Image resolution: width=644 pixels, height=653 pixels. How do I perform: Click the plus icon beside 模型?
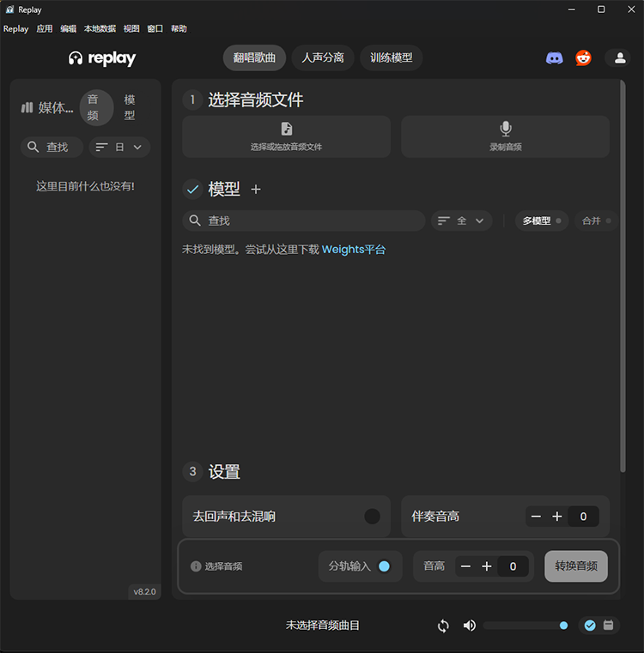255,190
